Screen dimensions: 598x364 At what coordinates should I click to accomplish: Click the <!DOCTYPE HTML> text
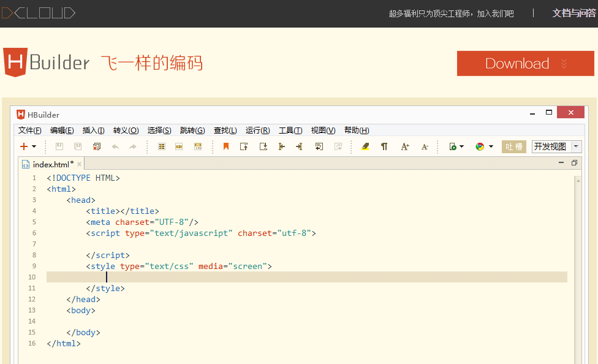coord(83,178)
